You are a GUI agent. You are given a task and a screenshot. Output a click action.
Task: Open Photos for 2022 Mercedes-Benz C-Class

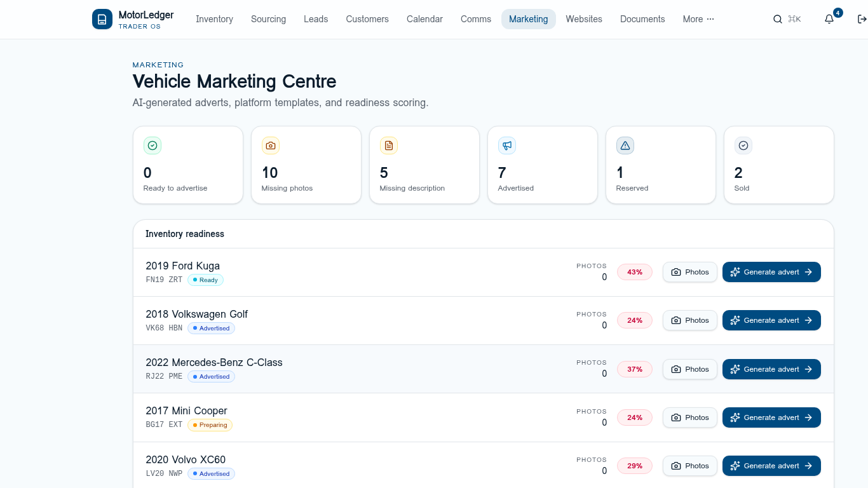690,369
